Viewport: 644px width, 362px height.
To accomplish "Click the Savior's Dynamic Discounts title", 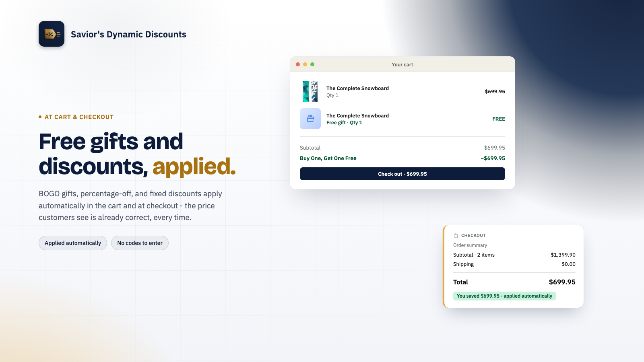I will coord(128,35).
